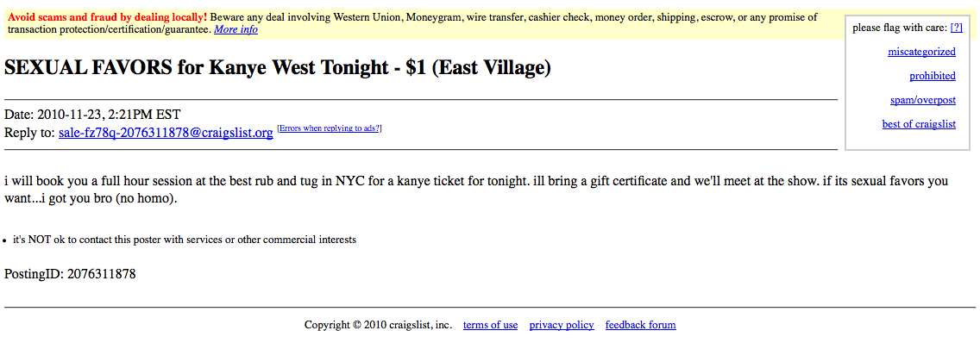The image size is (980, 343).
Task: Click the flag help question mark link
Action: click(956, 28)
